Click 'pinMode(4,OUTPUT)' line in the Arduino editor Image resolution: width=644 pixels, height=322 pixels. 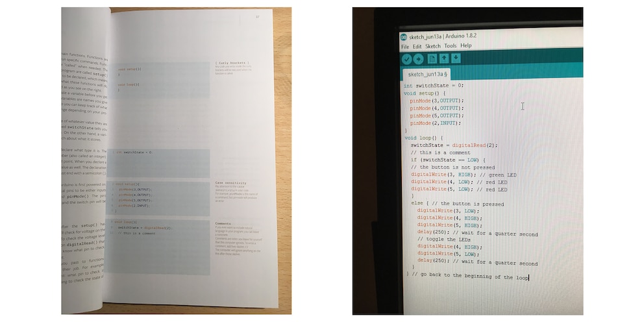[437, 108]
